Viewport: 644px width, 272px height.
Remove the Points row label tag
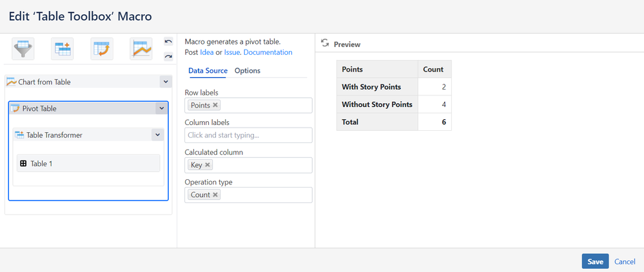click(215, 105)
